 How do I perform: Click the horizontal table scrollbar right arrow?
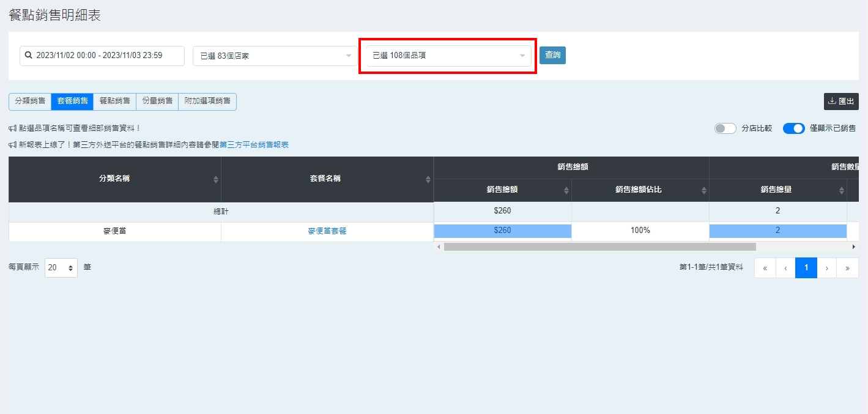(853, 246)
